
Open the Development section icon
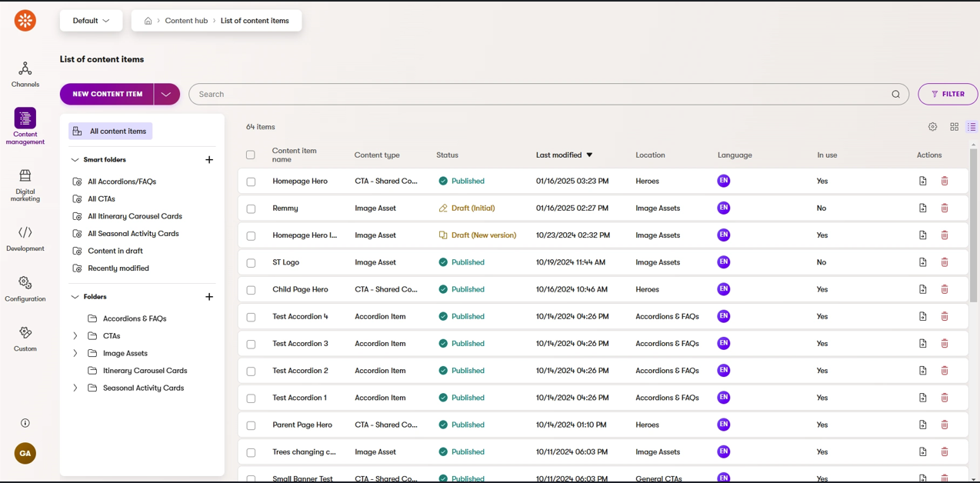pos(25,238)
